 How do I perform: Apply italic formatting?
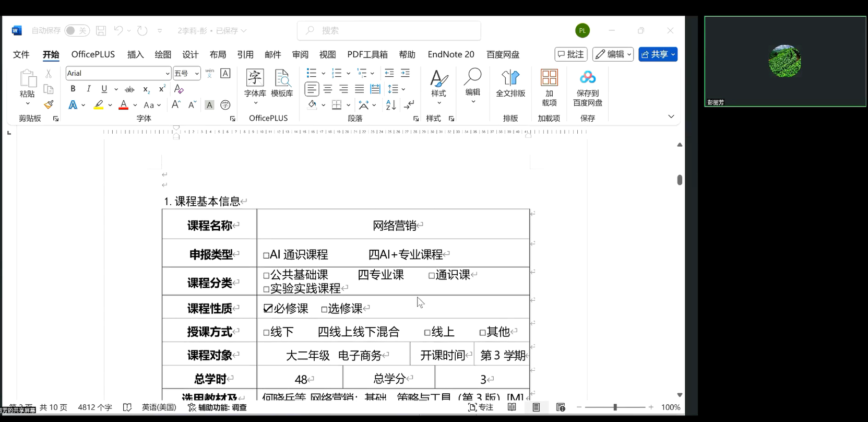pos(89,89)
